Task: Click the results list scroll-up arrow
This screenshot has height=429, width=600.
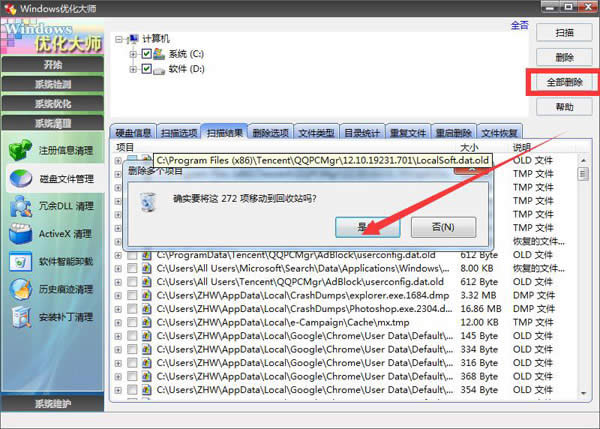Action: pyautogui.click(x=583, y=160)
